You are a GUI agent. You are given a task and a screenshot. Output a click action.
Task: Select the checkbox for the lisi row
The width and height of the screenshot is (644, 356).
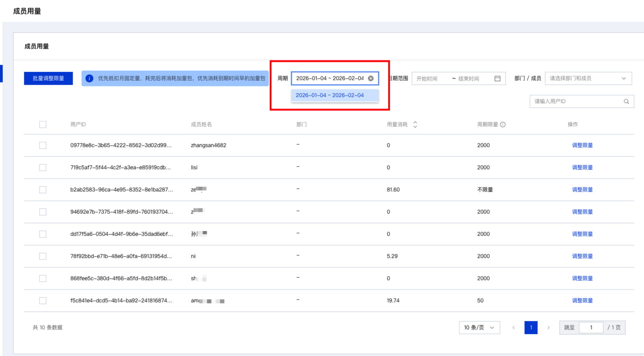[43, 168]
